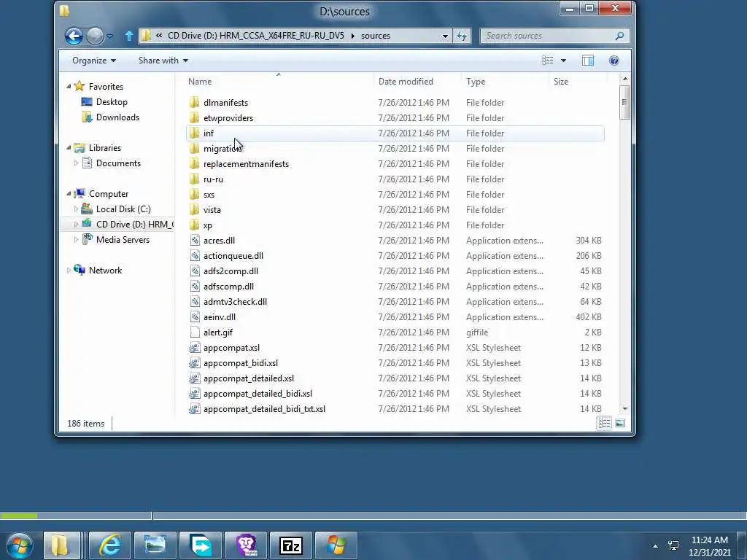Open the recent locations dropdown arrow
Viewport: 747px width, 560px height.
point(109,36)
